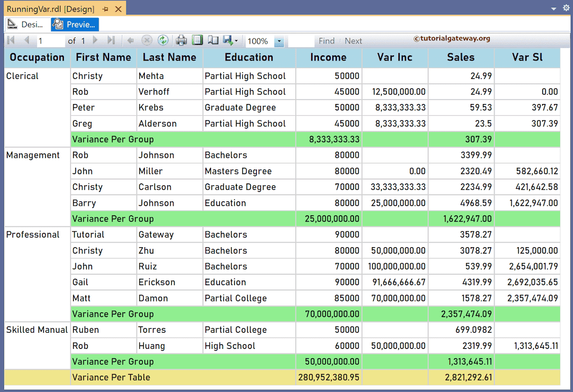Click the Next link to find again
This screenshot has height=392, width=573.
(353, 40)
